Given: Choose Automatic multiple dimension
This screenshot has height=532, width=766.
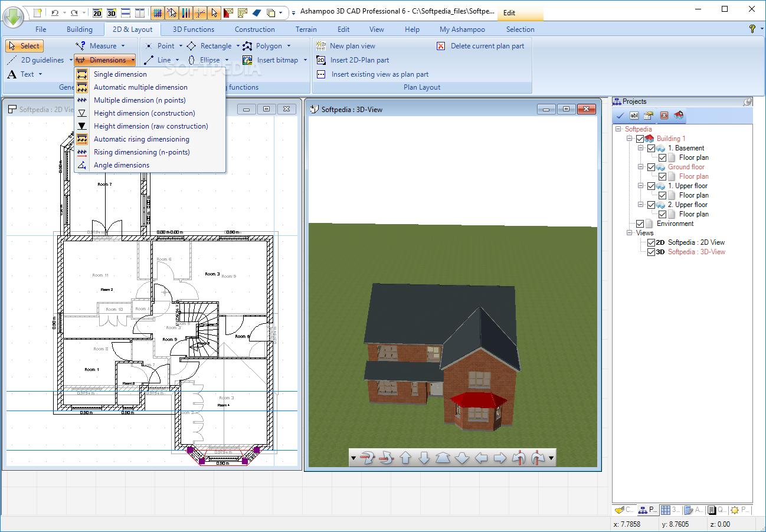Looking at the screenshot, I should pos(150,87).
